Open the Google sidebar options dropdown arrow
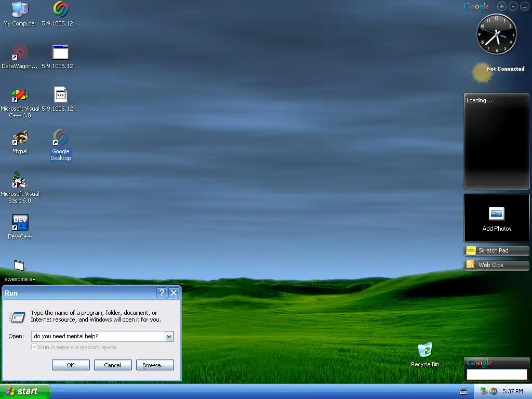532x399 pixels. click(513, 6)
